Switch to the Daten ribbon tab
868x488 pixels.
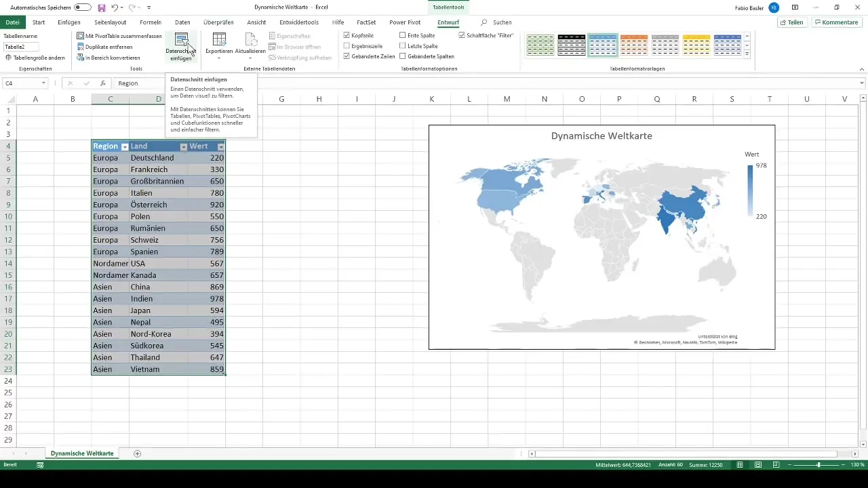pos(182,22)
